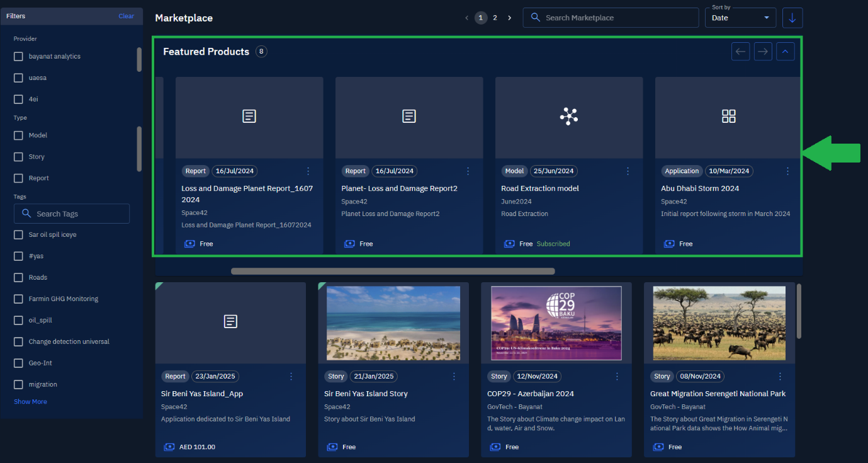The image size is (868, 463).
Task: Enable the oil_spill tag checkbox
Action: click(x=18, y=320)
